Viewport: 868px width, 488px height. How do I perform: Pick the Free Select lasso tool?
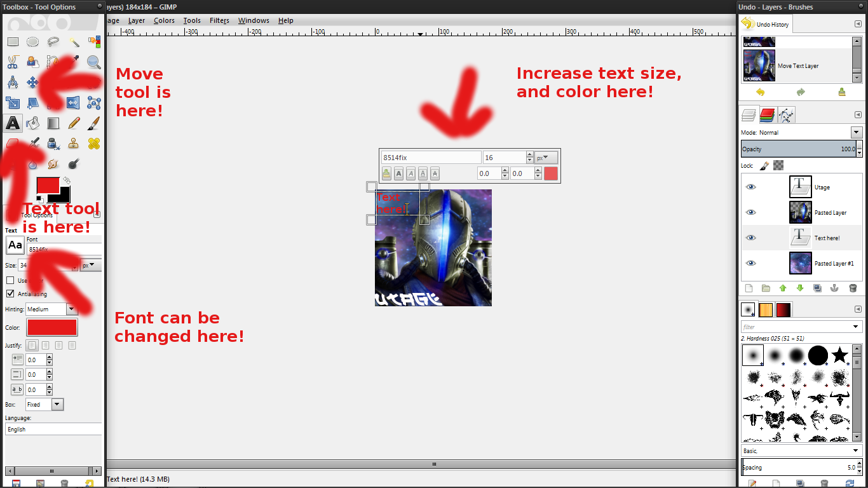pyautogui.click(x=53, y=42)
